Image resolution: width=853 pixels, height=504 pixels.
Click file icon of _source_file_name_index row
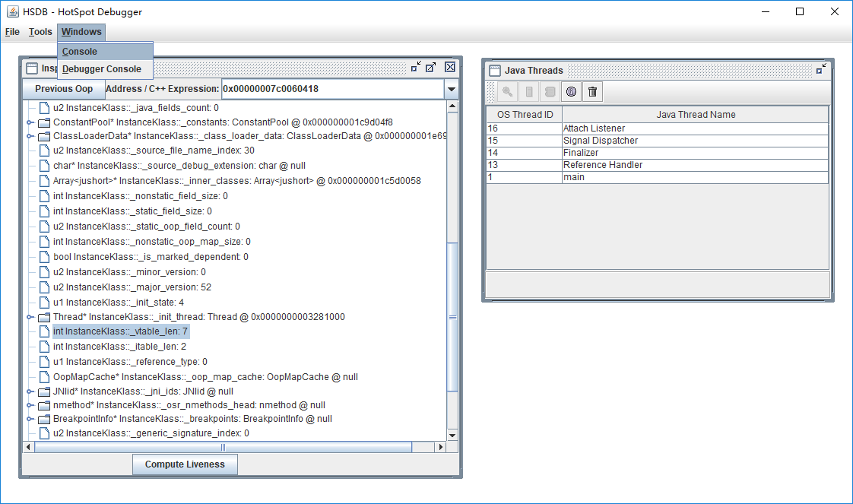coord(45,151)
